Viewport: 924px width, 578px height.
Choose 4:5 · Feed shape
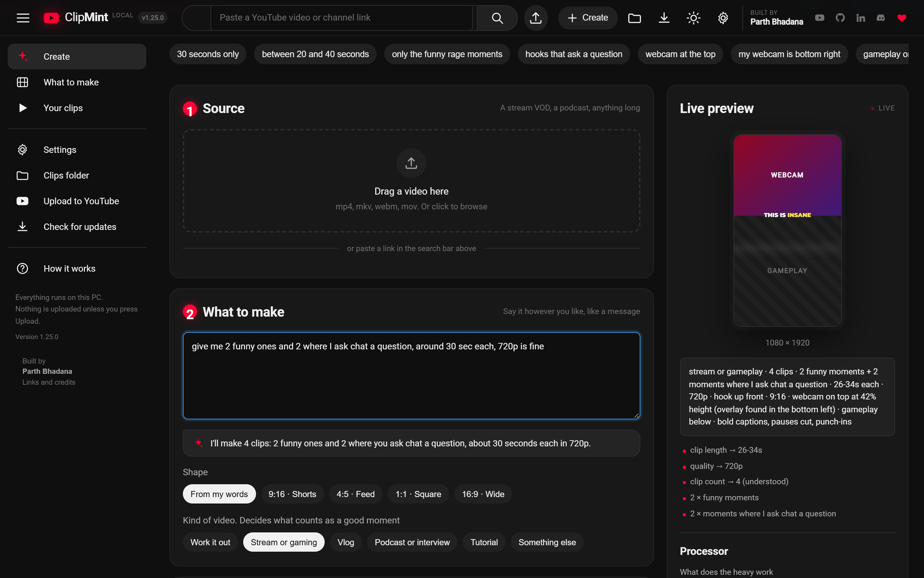click(355, 494)
